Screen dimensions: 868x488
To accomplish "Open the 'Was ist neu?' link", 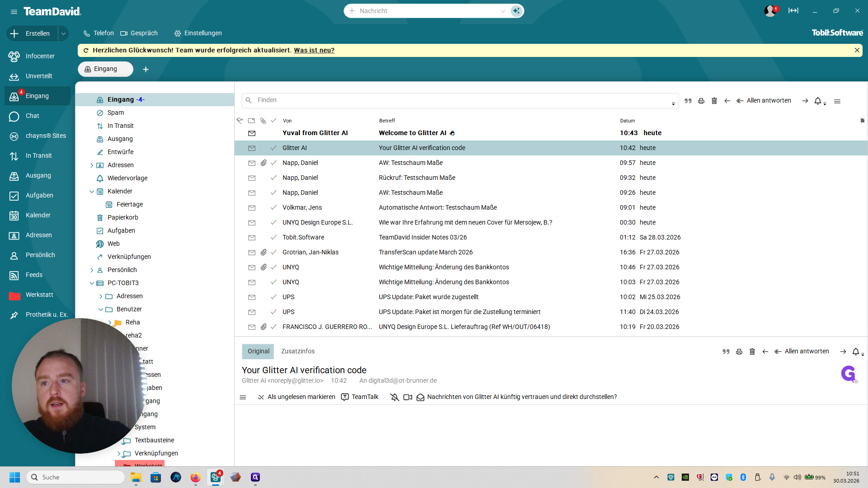I will (314, 50).
